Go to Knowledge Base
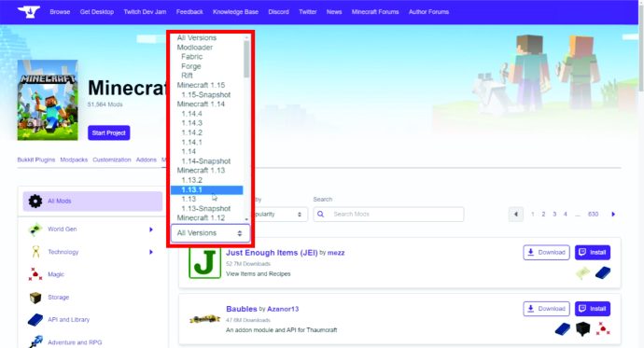This screenshot has height=348, width=644. coord(236,12)
